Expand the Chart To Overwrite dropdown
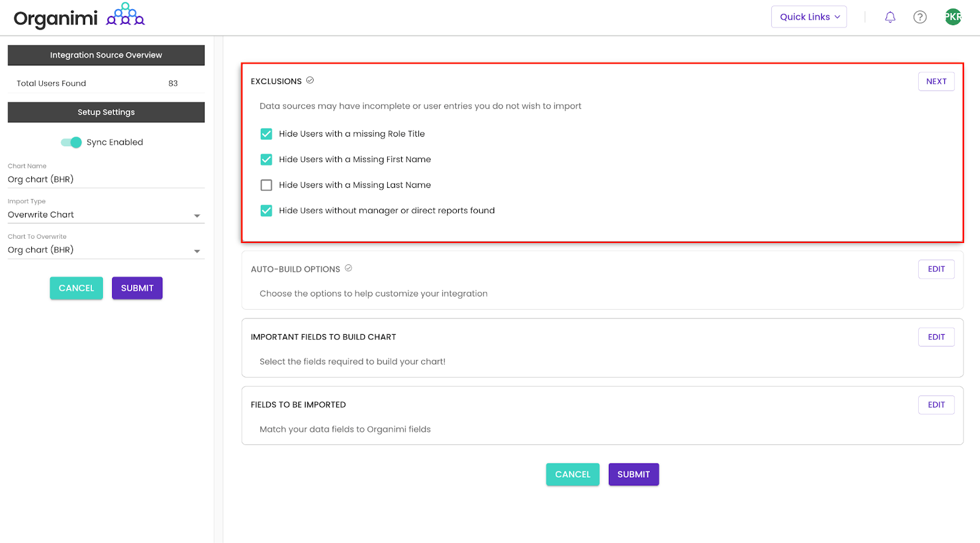980x543 pixels. click(x=106, y=250)
